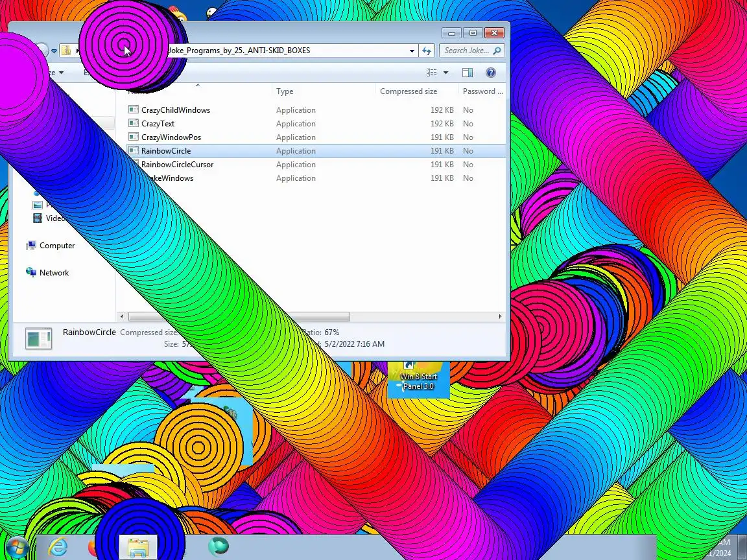Select the RainbowCircleCursor file name
Image resolution: width=747 pixels, height=560 pixels.
click(177, 164)
